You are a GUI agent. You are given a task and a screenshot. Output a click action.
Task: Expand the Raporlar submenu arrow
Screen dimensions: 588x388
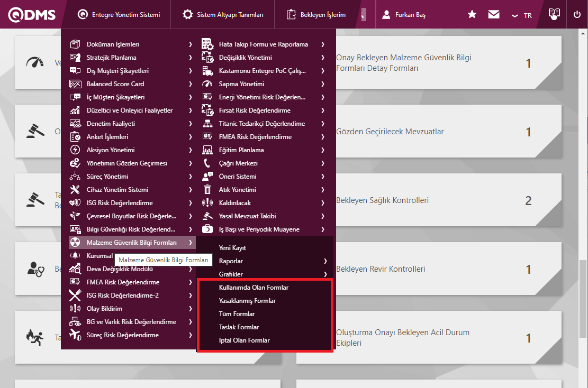(325, 261)
